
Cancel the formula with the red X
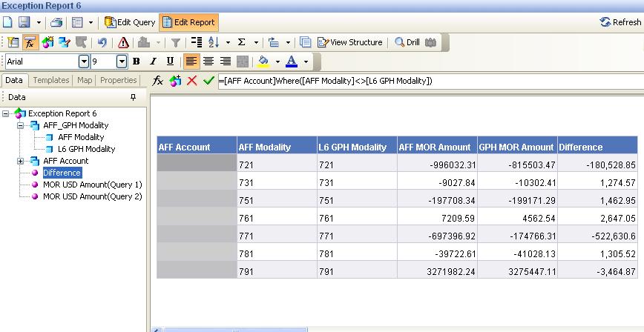point(192,81)
